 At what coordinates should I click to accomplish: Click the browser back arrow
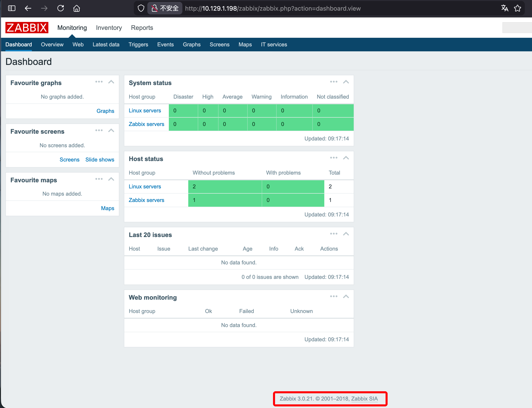click(28, 8)
